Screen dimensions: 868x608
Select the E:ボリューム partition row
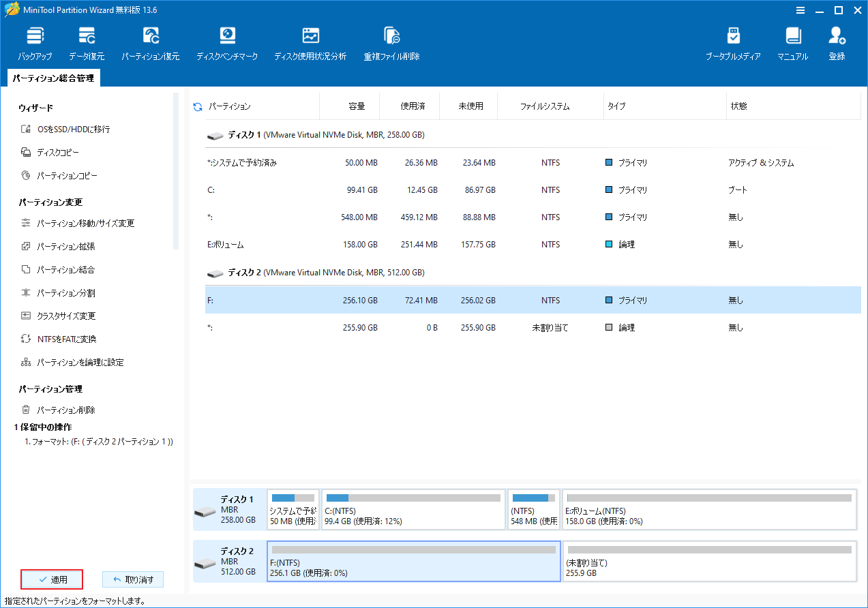[533, 245]
